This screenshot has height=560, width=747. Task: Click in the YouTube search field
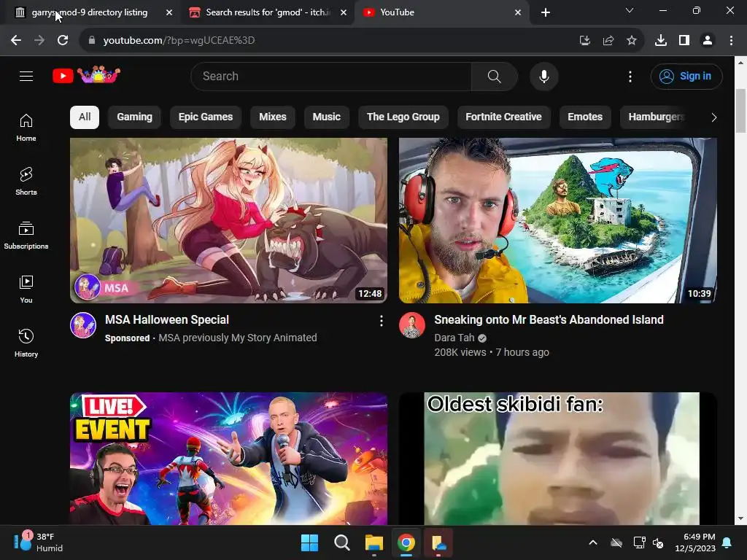(331, 76)
